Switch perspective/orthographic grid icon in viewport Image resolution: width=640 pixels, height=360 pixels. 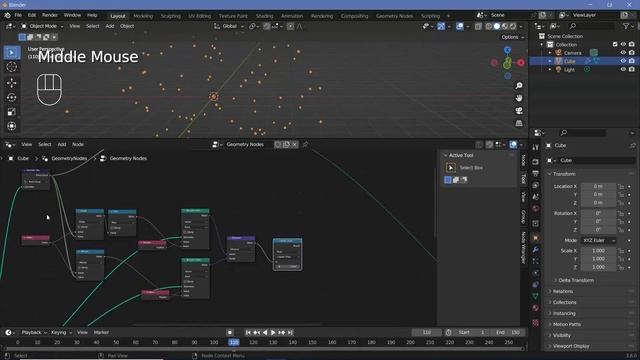coord(519,123)
